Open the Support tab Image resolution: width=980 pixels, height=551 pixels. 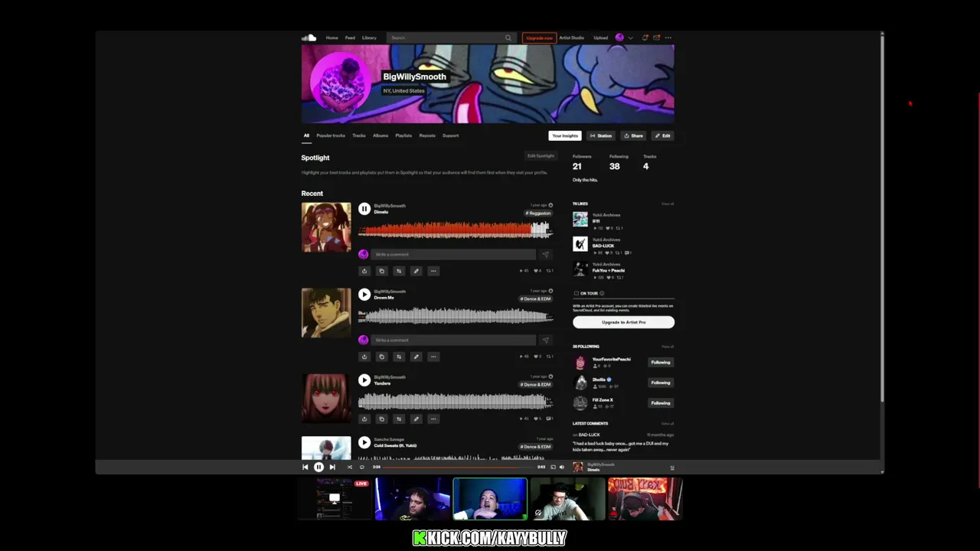[x=451, y=135]
